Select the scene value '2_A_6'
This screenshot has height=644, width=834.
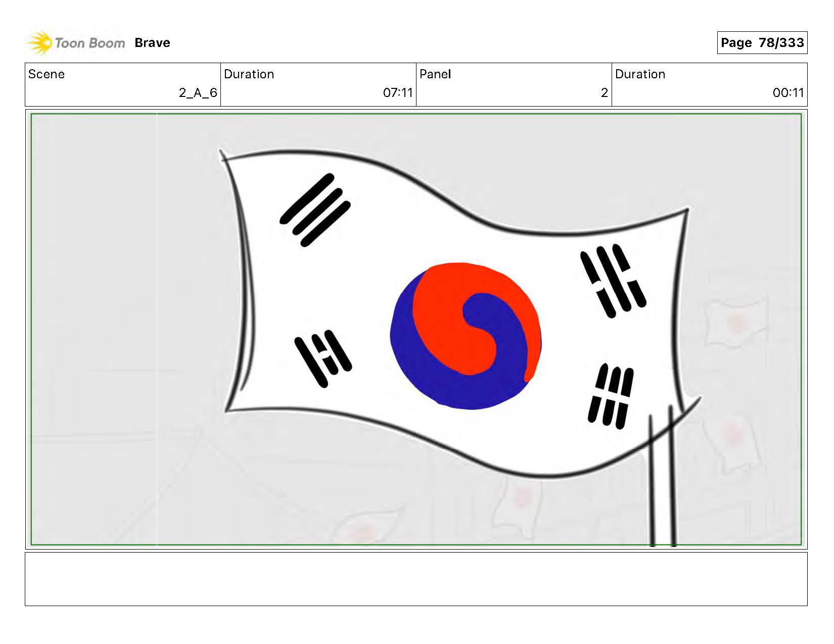(198, 93)
